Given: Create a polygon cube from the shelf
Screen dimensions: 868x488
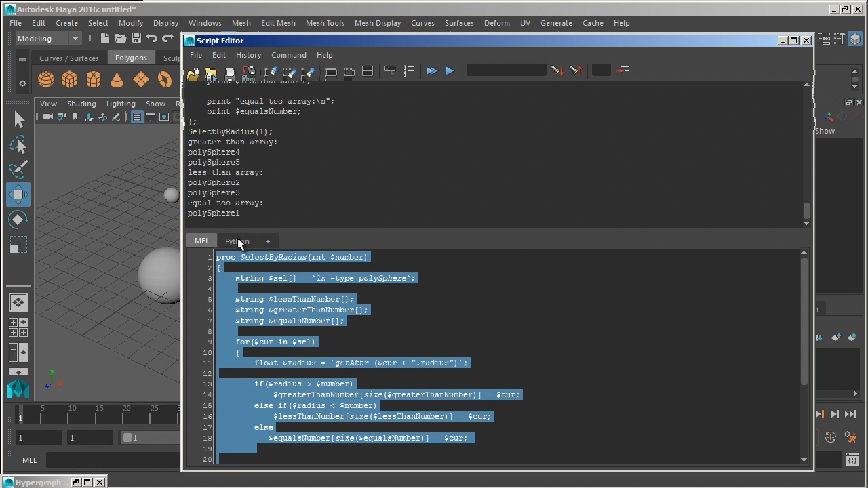Looking at the screenshot, I should (x=70, y=79).
